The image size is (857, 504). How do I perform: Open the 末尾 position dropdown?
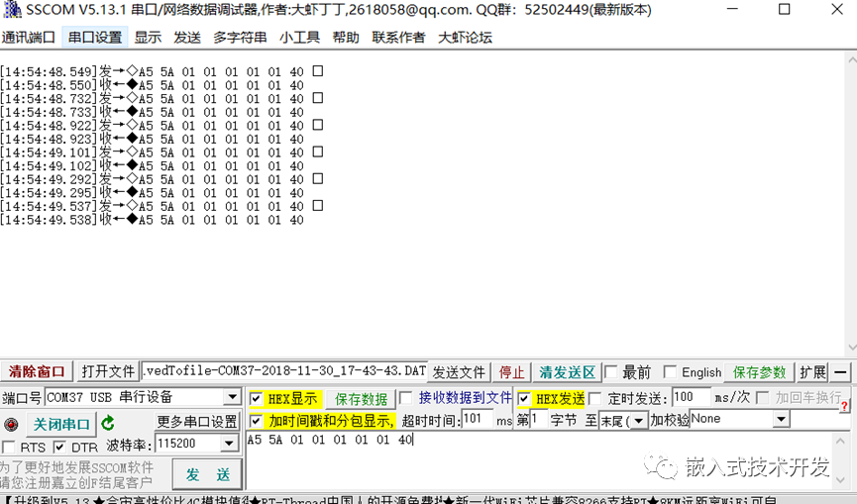(x=639, y=421)
